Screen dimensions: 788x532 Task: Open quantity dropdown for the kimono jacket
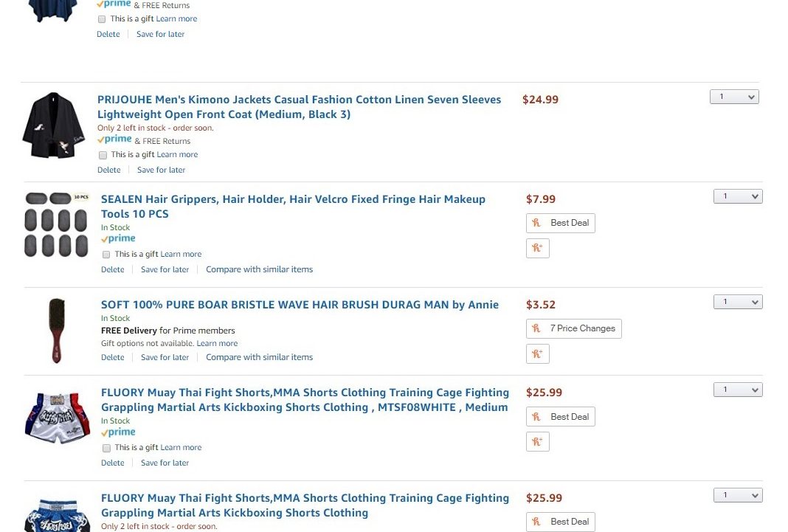734,97
